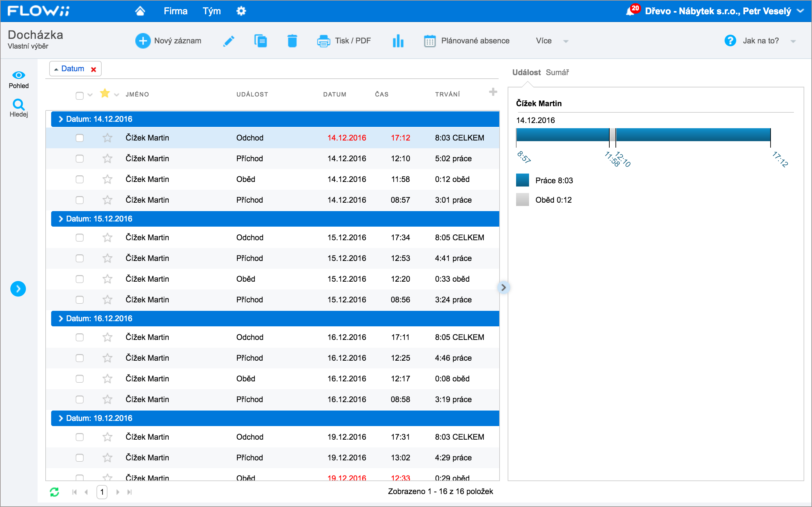Go to last page of the list
The image size is (812, 507).
[x=130, y=492]
